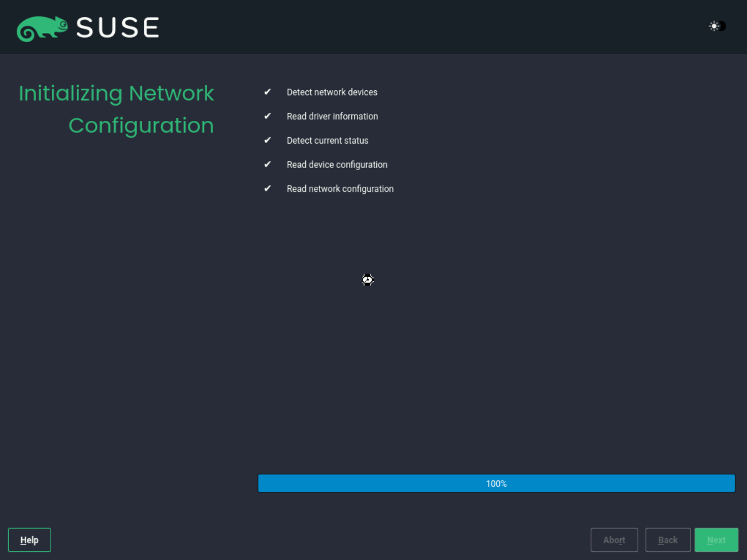747x560 pixels.
Task: Open the Help dialog
Action: point(29,540)
